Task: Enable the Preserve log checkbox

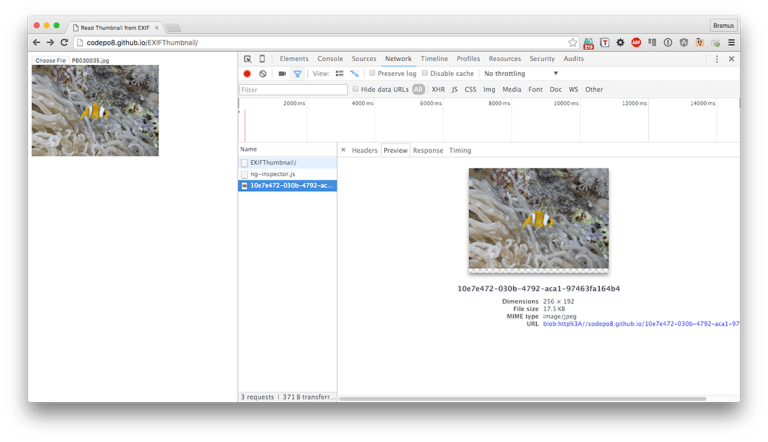Action: click(x=372, y=73)
